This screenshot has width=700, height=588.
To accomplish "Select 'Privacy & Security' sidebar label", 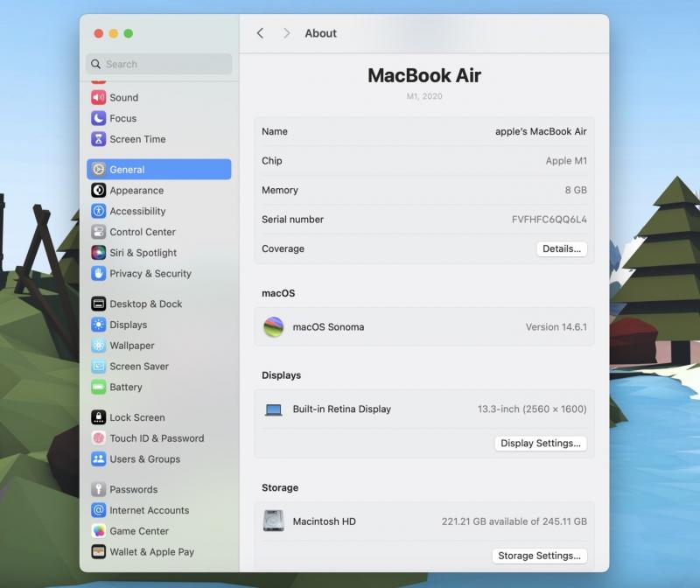I will click(150, 273).
